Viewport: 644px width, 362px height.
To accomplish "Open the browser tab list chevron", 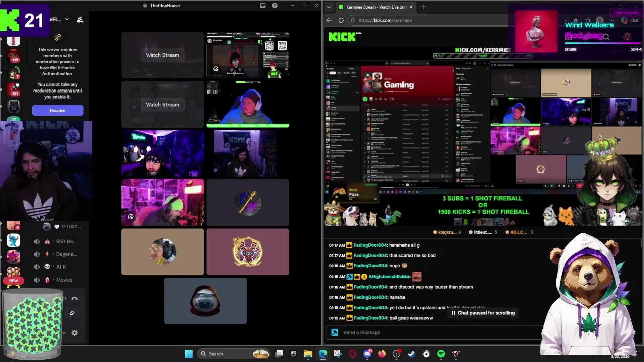I will click(x=329, y=7).
